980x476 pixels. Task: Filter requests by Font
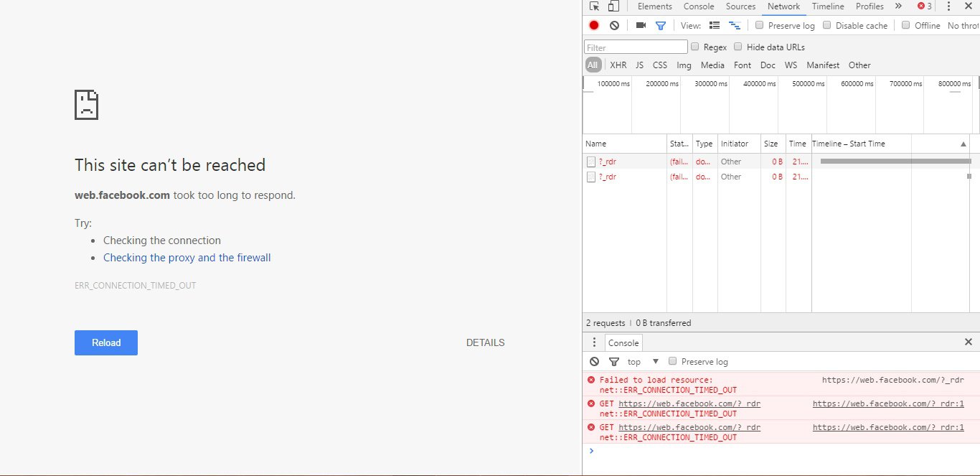(743, 65)
